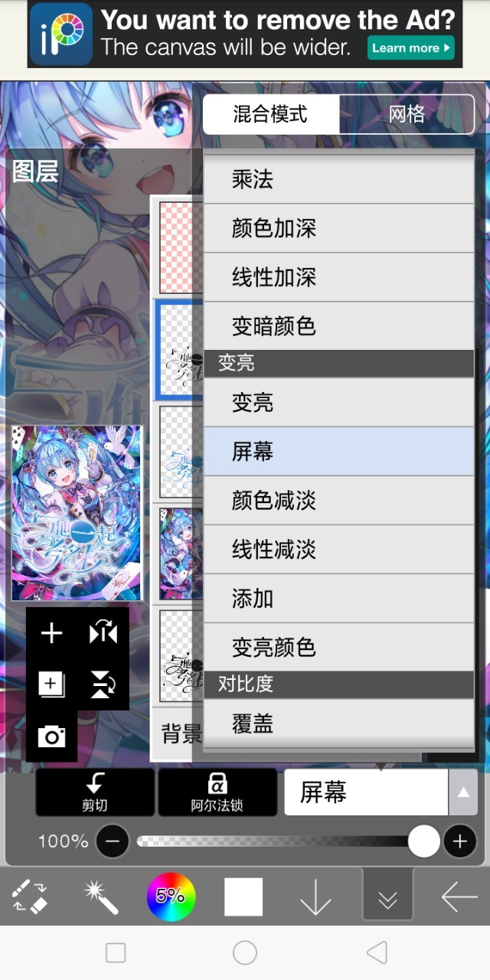Decrease opacity with minus button
Screen dimensions: 490x980
click(x=113, y=841)
